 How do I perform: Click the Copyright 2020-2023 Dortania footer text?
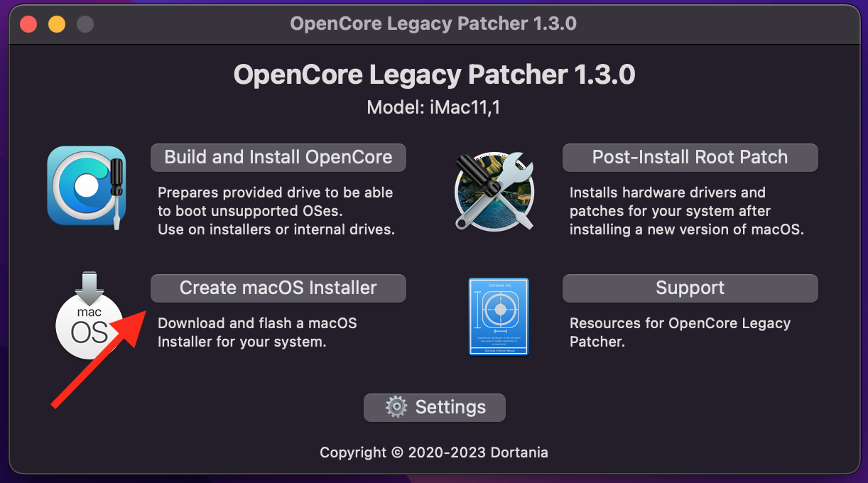click(x=433, y=452)
